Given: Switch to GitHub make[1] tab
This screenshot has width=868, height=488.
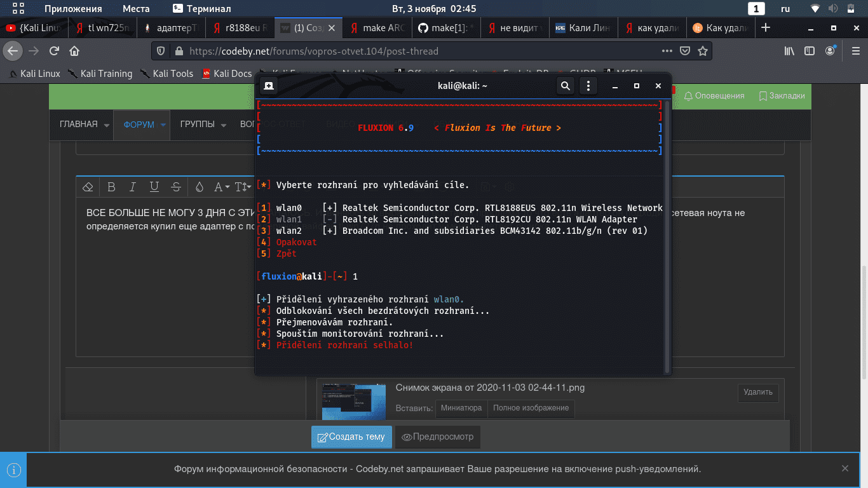Looking at the screenshot, I should (445, 28).
